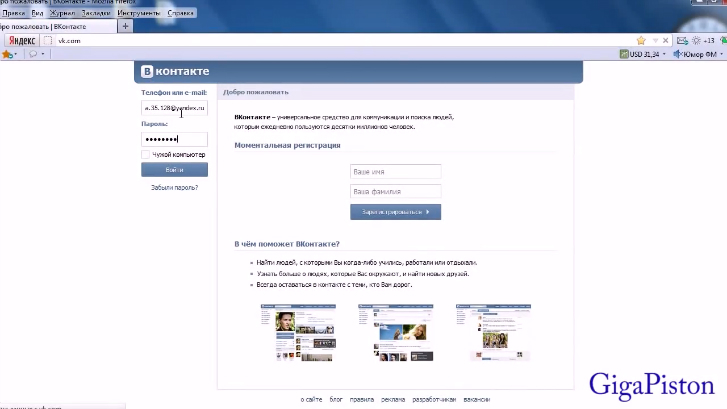Focus the phone or e-mail login field
The image size is (727, 409).
(x=174, y=108)
